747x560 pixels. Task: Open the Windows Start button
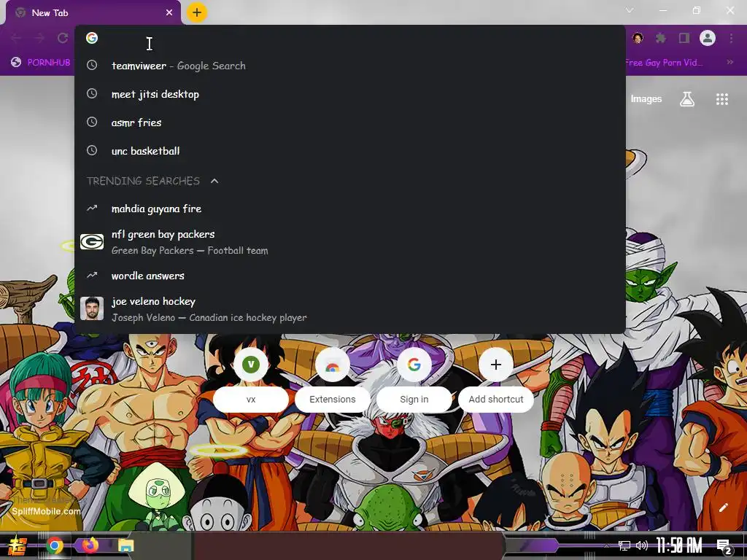pyautogui.click(x=17, y=545)
